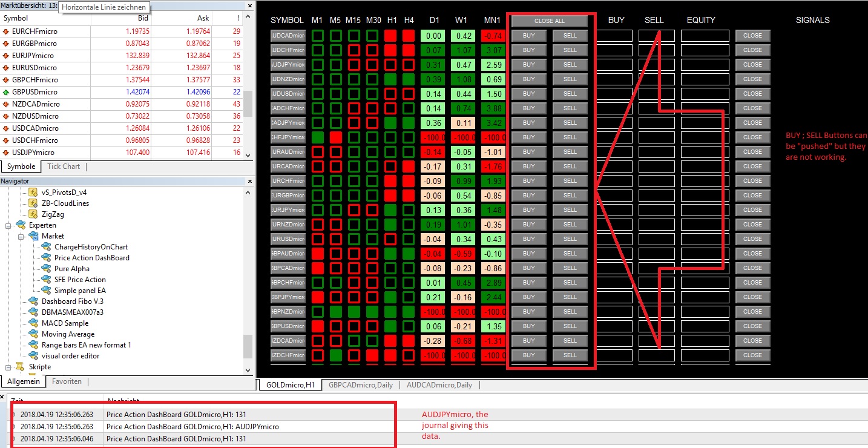Select EURUSDmicro in the Market Watch list
The height and width of the screenshot is (448, 868).
click(122, 68)
